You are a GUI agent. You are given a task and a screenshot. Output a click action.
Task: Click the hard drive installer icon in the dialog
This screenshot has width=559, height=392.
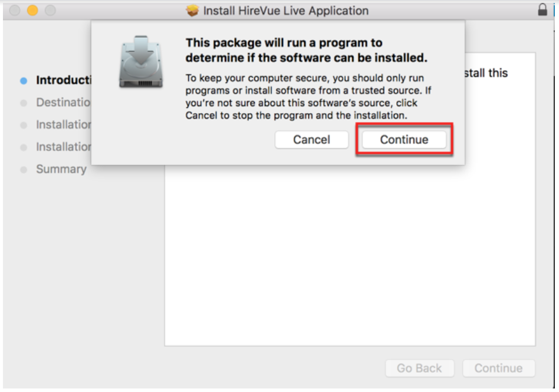[141, 62]
